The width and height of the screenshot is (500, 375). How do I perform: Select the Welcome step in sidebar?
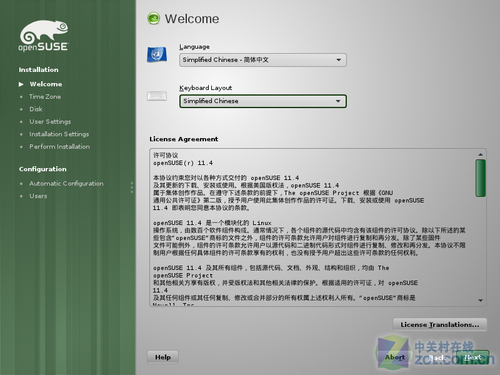(46, 84)
